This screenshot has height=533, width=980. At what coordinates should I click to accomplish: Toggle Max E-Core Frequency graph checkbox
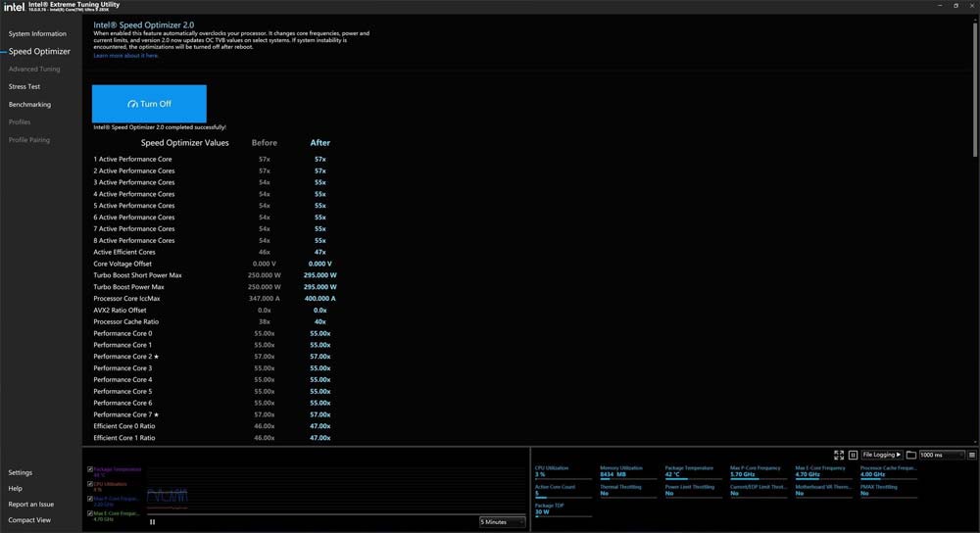coord(90,512)
